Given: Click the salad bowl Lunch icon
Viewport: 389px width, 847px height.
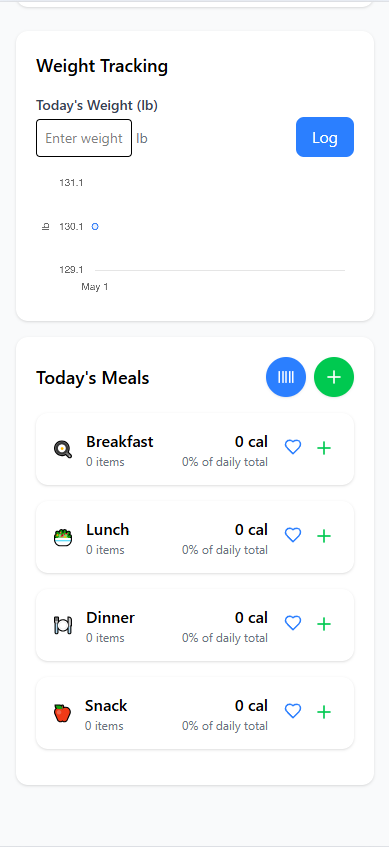Looking at the screenshot, I should pos(63,537).
